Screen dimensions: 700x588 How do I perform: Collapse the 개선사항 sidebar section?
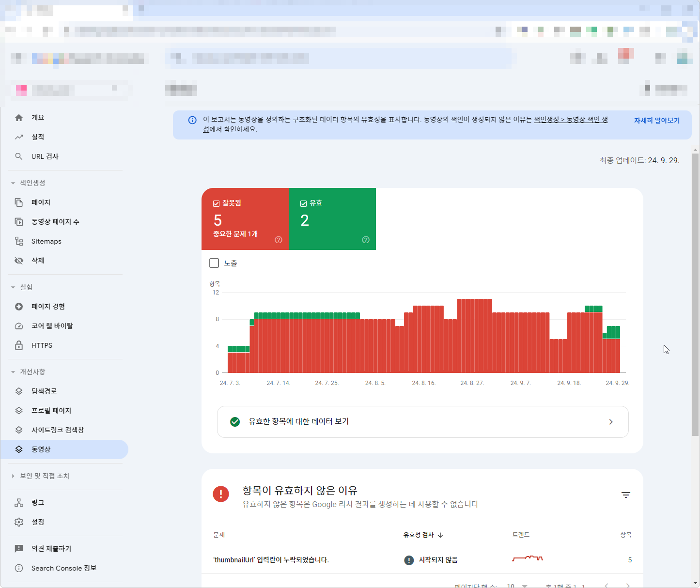[13, 372]
